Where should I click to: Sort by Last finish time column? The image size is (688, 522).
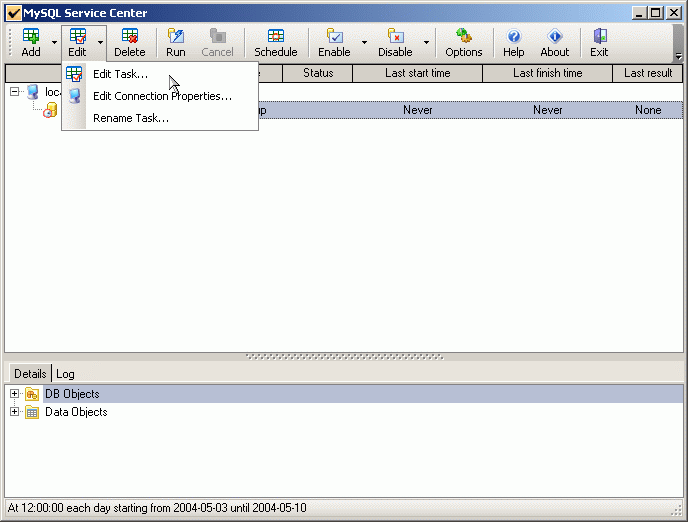point(548,73)
